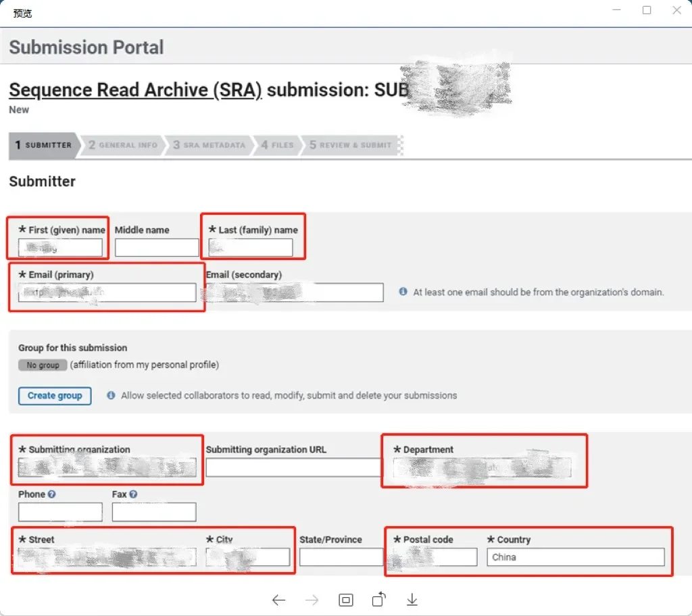Click the next image arrow in bottom toolbar

click(312, 600)
